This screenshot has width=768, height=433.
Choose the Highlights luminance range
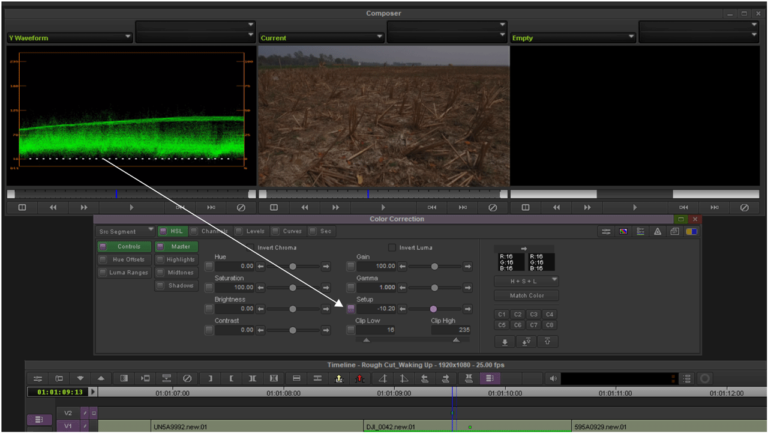pos(176,260)
